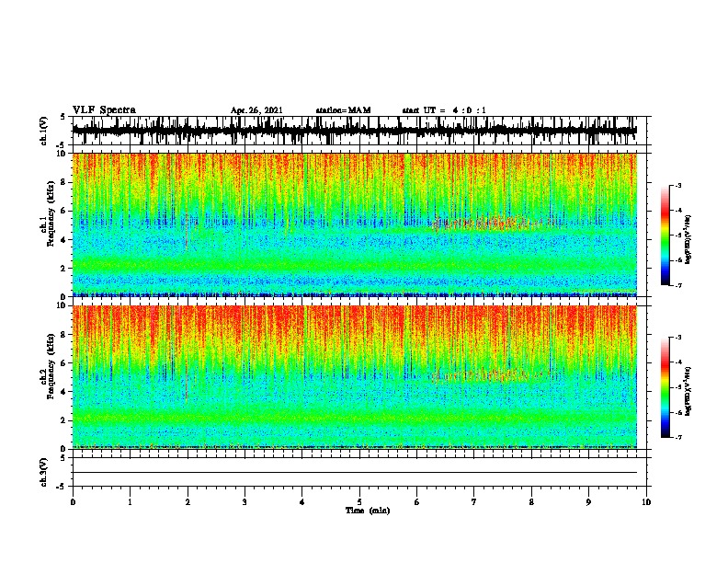Image resolution: width=728 pixels, height=563 pixels.
Task: Click the time axis tick label "2"
Action: (x=188, y=502)
